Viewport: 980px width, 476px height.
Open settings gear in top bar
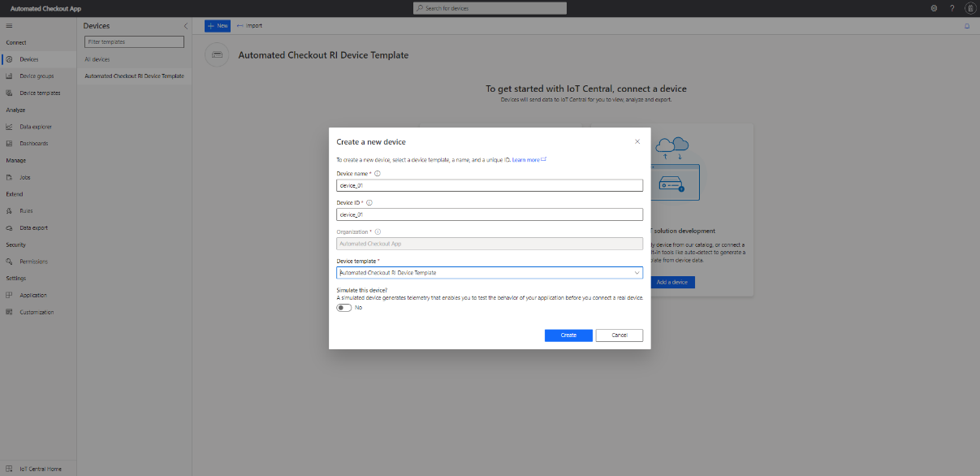[934, 8]
